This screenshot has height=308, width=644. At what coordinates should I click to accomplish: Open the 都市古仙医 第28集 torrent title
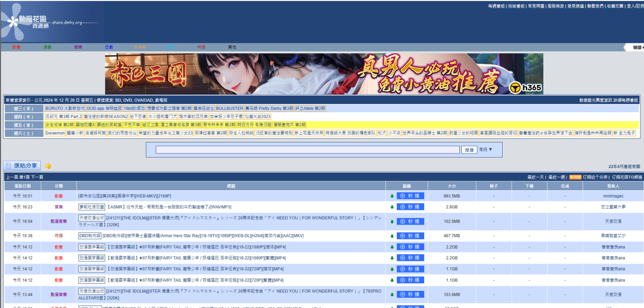(x=125, y=196)
